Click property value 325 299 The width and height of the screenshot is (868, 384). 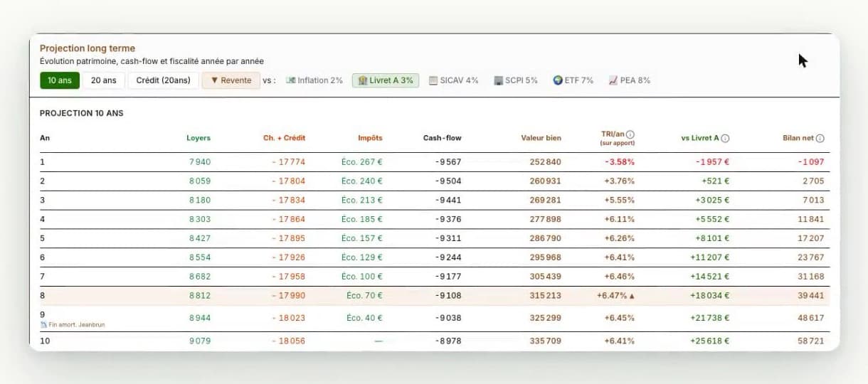546,318
